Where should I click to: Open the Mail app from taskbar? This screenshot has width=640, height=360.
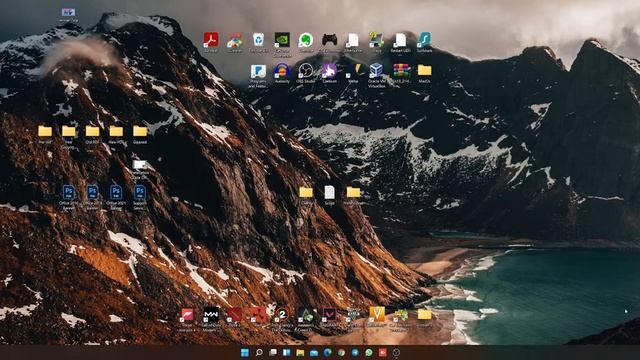[314, 353]
